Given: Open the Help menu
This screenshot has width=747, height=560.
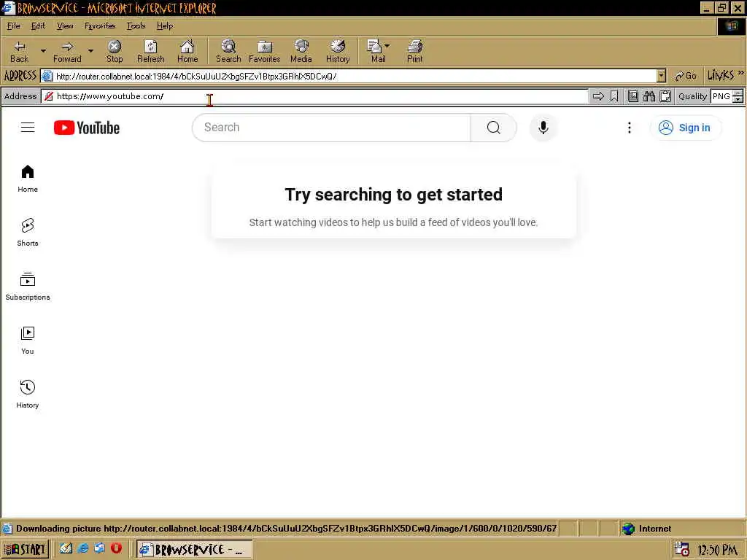Looking at the screenshot, I should point(165,26).
